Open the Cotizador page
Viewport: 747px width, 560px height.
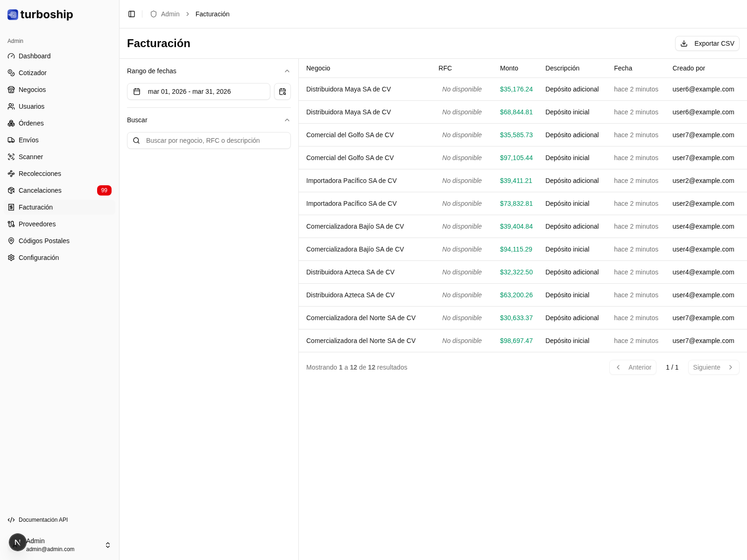tap(33, 73)
